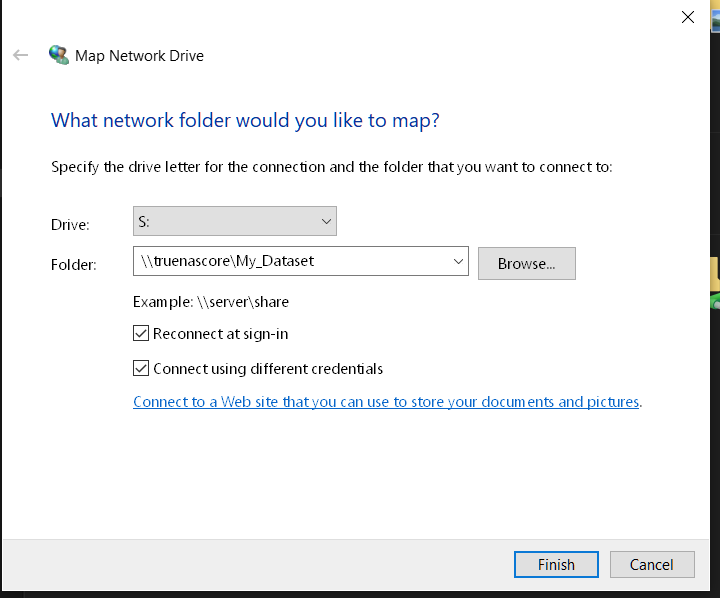This screenshot has height=598, width=720.
Task: Expand the Folder path history arrow
Action: 458,261
